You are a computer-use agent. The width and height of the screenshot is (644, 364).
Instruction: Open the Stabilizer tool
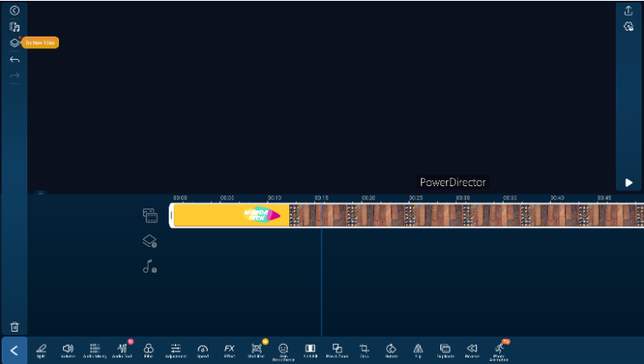click(256, 351)
